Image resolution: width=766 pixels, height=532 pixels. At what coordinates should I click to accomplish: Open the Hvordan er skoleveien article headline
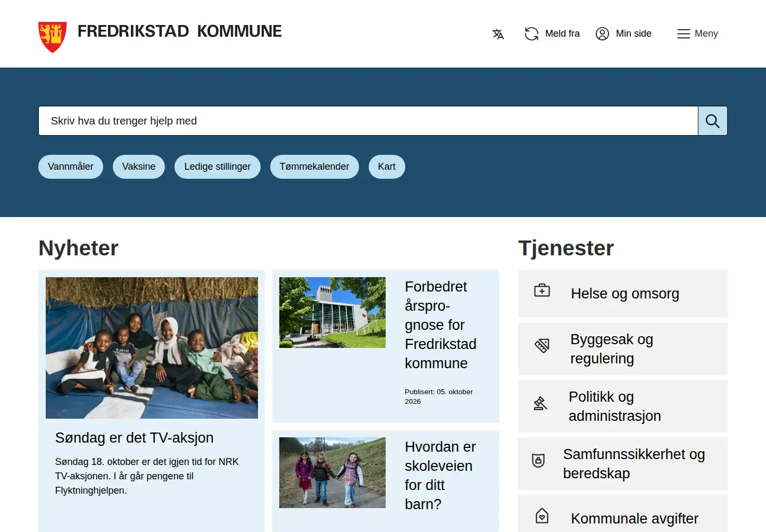(440, 476)
